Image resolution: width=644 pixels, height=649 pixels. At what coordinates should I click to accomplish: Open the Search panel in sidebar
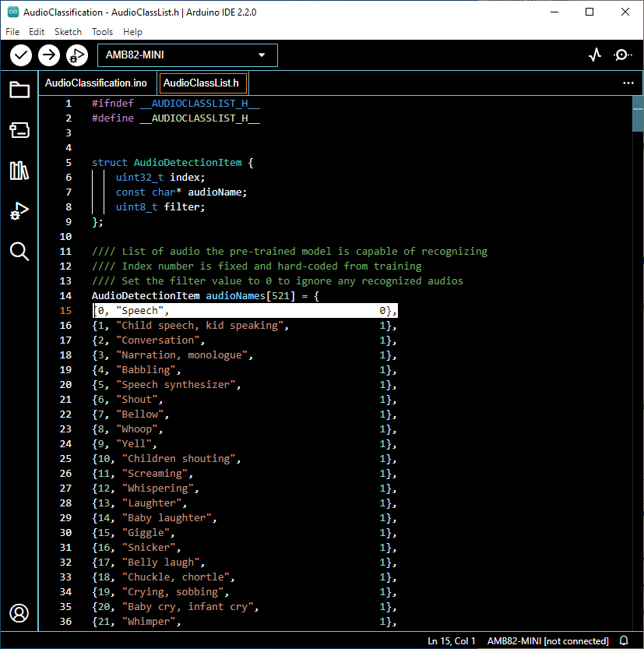click(x=19, y=251)
